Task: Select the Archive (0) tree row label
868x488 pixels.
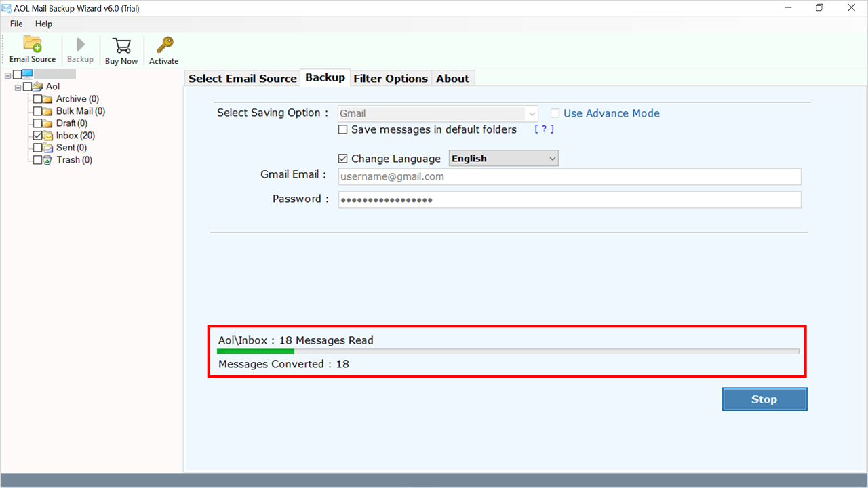Action: click(x=77, y=99)
